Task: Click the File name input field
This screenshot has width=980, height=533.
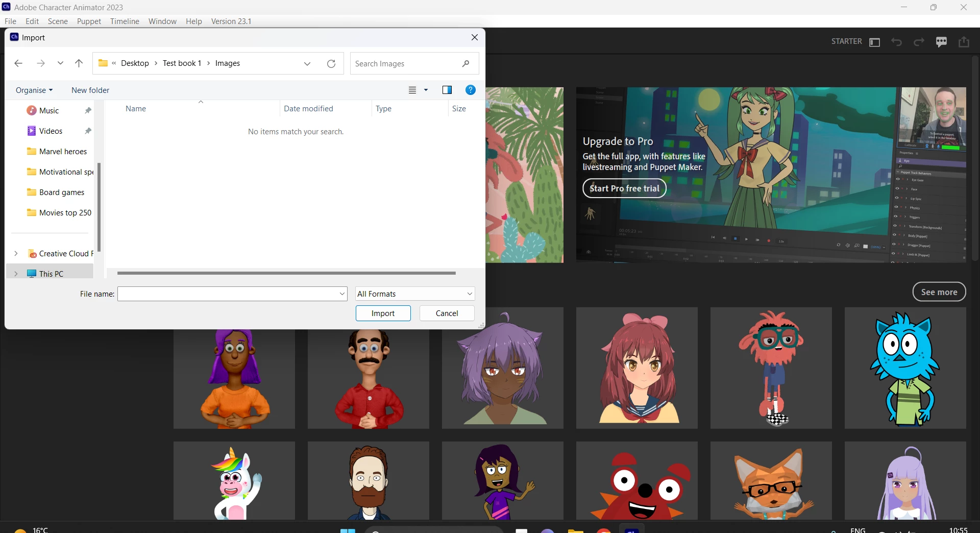Action: pyautogui.click(x=228, y=294)
